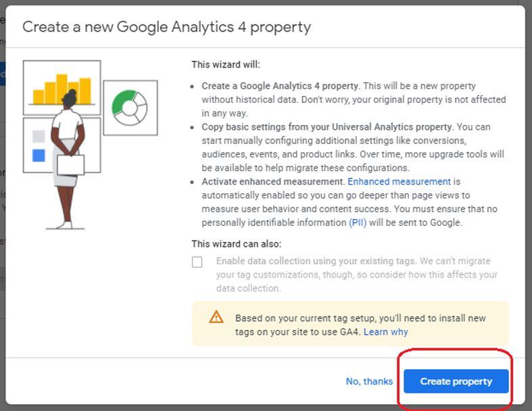This screenshot has width=532, height=411.
Task: Open the PII help link
Action: (358, 222)
